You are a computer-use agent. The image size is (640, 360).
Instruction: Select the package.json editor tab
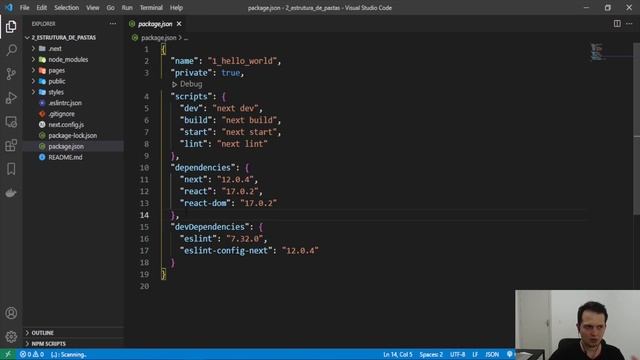click(x=155, y=24)
